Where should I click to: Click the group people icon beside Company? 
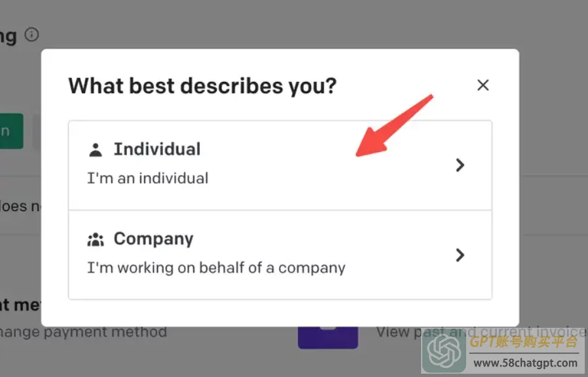click(95, 239)
